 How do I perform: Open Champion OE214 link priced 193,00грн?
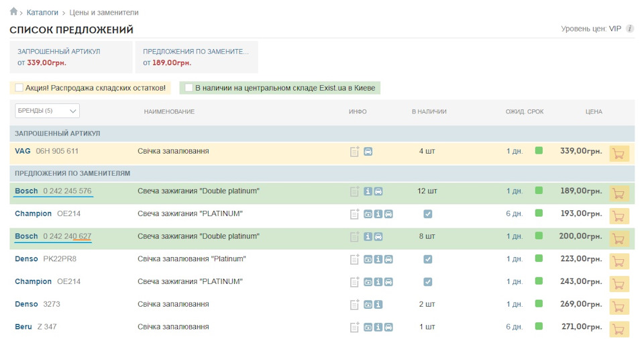pyautogui.click(x=48, y=213)
